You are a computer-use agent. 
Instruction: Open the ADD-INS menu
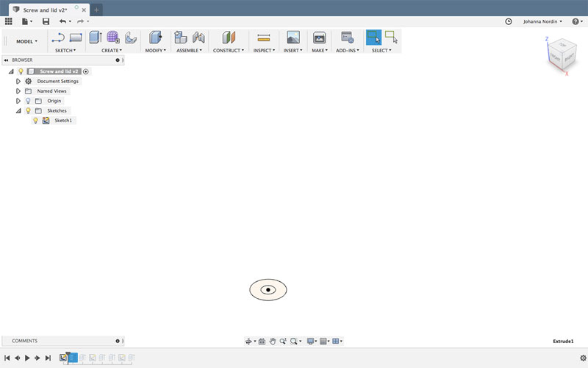click(x=347, y=50)
